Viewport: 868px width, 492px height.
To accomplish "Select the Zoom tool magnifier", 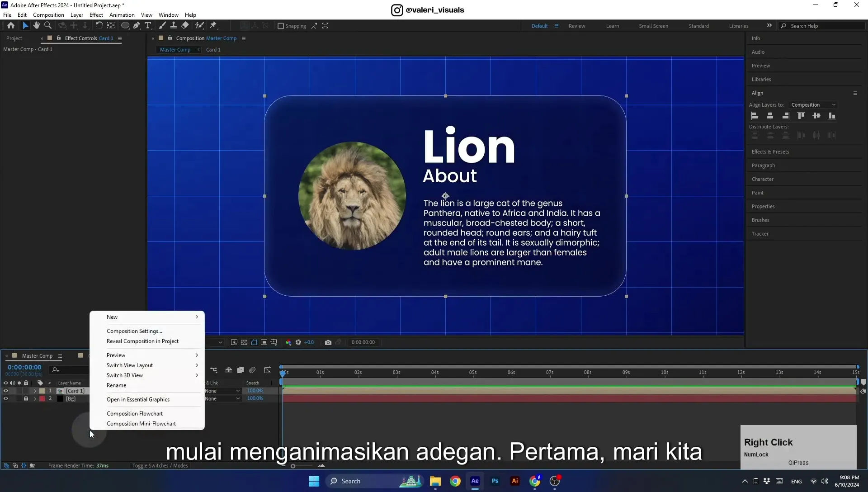I will (48, 26).
